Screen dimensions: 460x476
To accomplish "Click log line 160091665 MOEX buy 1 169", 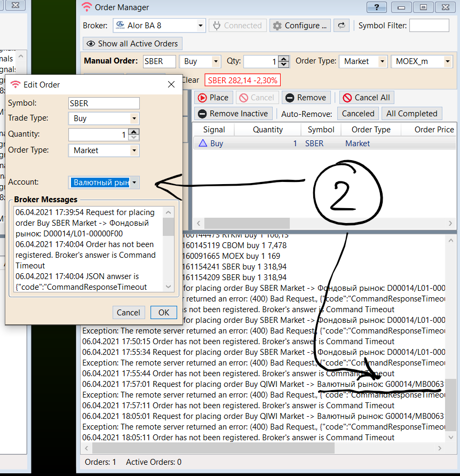I will click(x=232, y=256).
